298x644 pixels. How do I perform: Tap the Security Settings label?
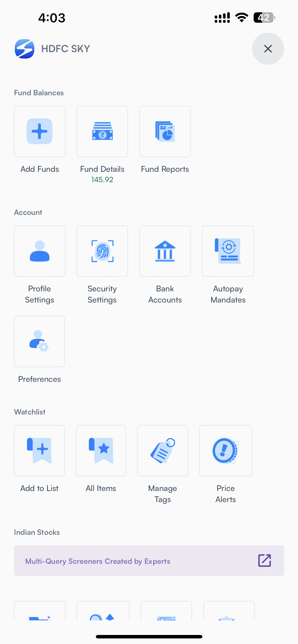(x=102, y=294)
